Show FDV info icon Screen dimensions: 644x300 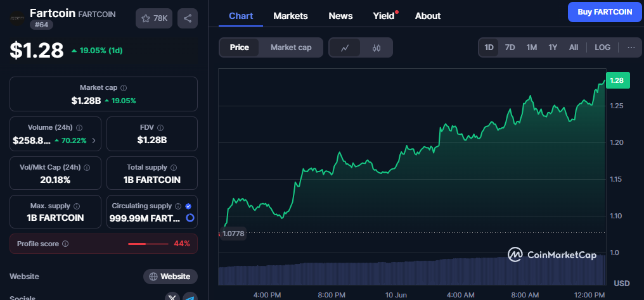coord(160,127)
